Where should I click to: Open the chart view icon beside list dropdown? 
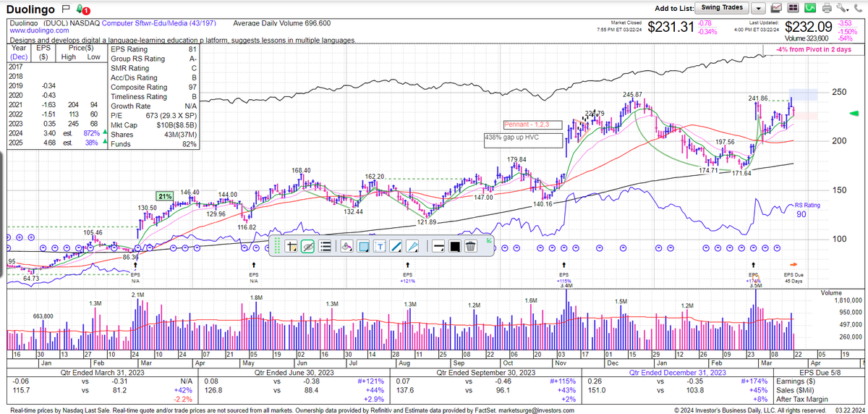tap(777, 9)
